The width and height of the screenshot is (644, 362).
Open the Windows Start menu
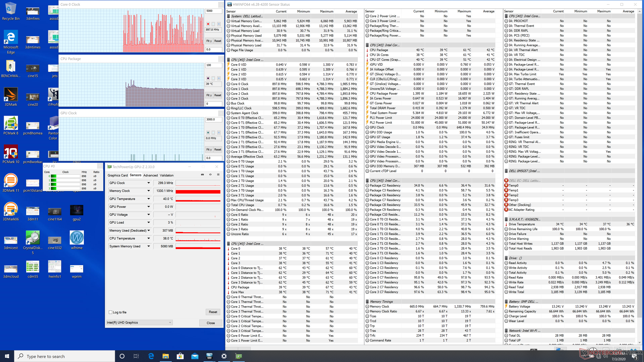(7, 356)
